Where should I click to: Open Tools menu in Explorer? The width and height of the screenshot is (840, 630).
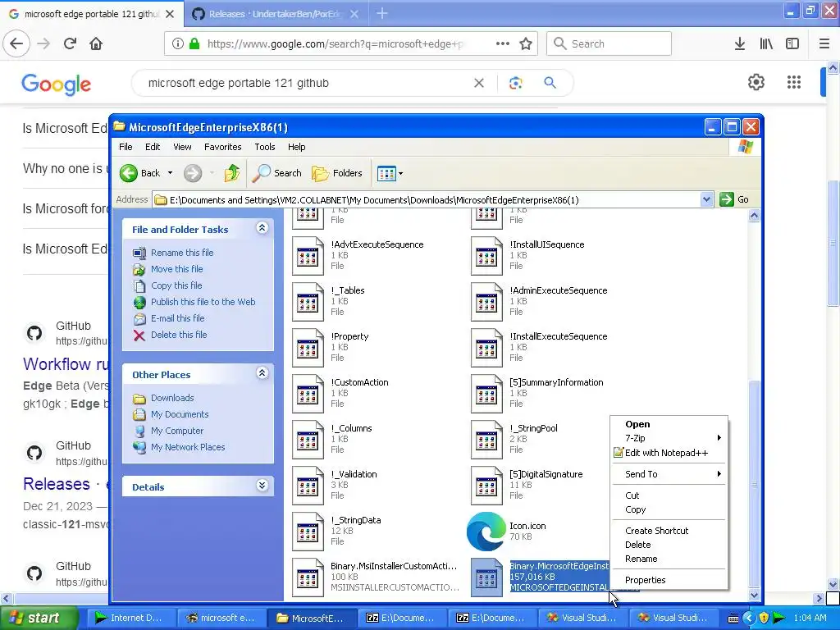[x=265, y=147]
